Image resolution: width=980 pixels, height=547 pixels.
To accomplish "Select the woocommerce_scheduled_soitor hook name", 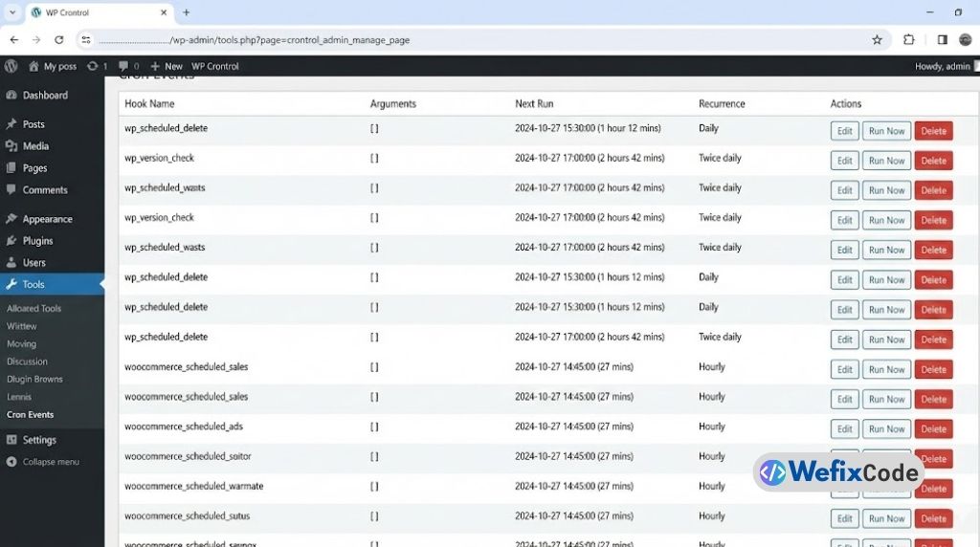I will 188,456.
